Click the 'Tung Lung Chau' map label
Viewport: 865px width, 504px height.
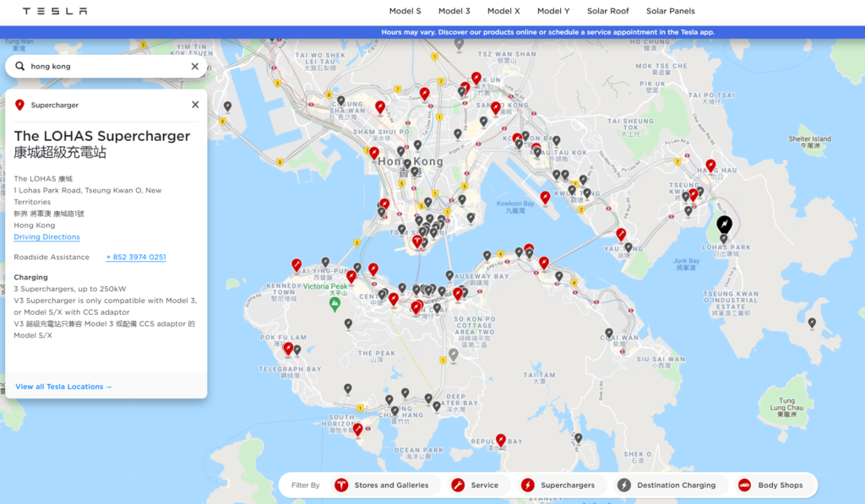[786, 408]
